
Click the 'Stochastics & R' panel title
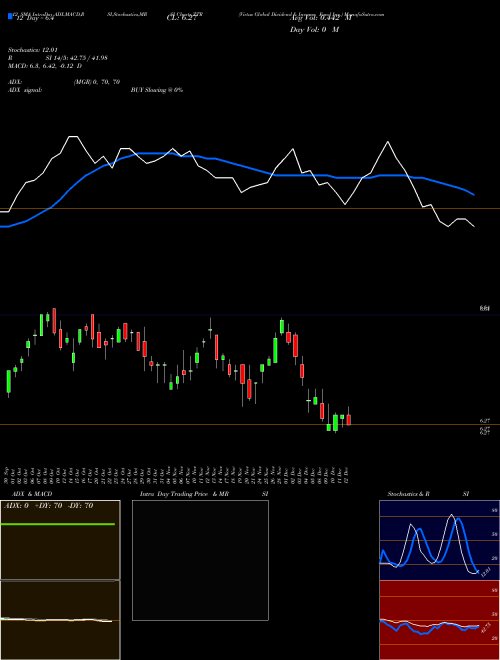click(409, 494)
